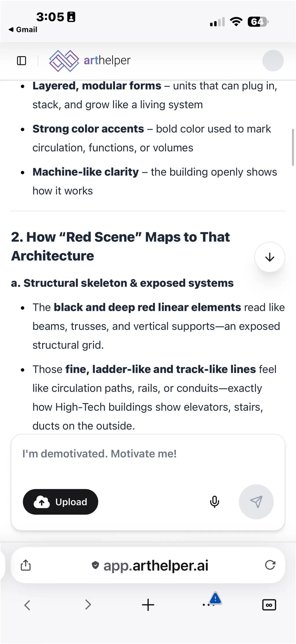
Task: Send message with paper plane icon
Action: pyautogui.click(x=256, y=502)
